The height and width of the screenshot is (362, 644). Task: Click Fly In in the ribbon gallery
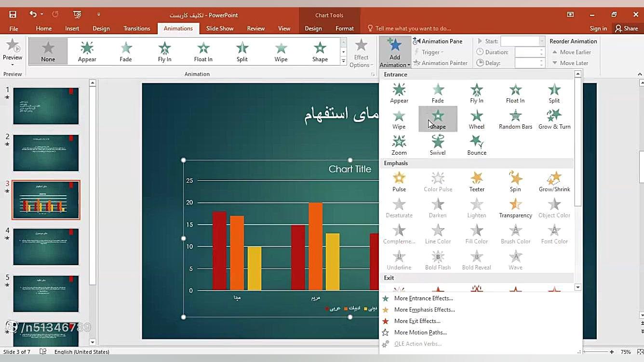[164, 51]
